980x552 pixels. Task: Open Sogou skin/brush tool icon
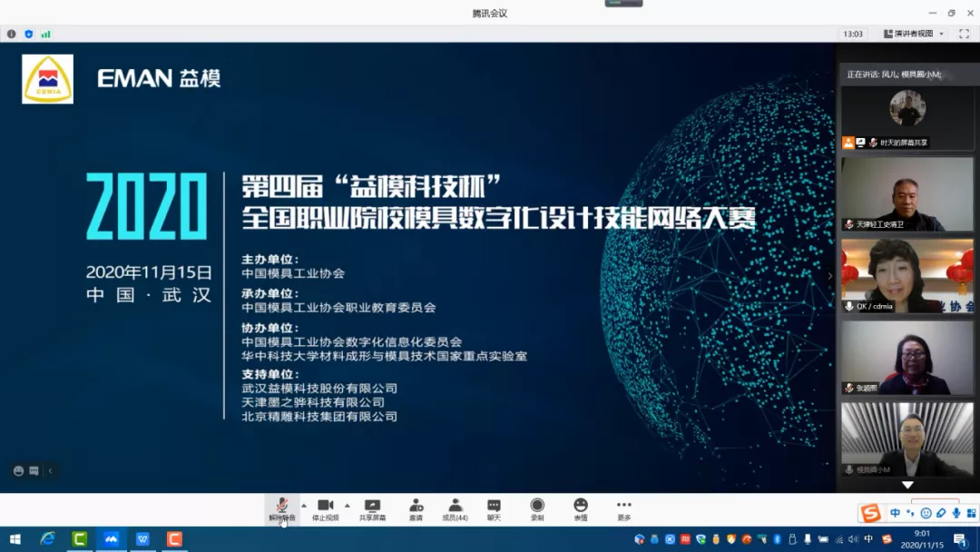click(x=941, y=513)
